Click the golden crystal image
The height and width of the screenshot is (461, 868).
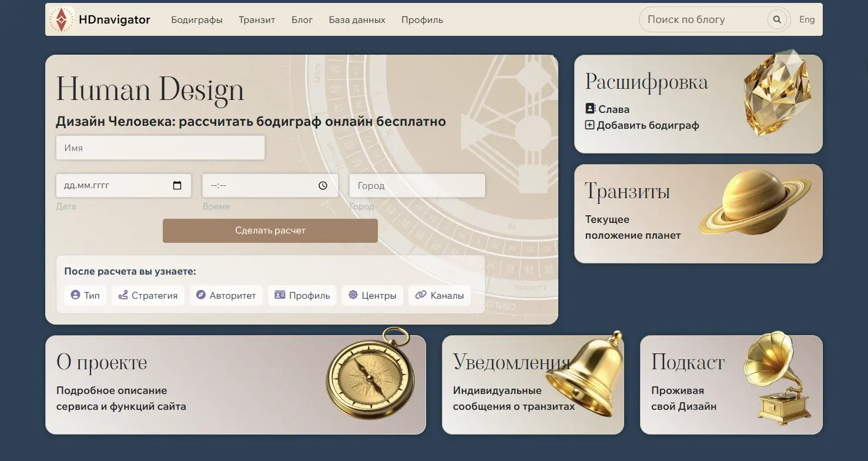click(777, 92)
